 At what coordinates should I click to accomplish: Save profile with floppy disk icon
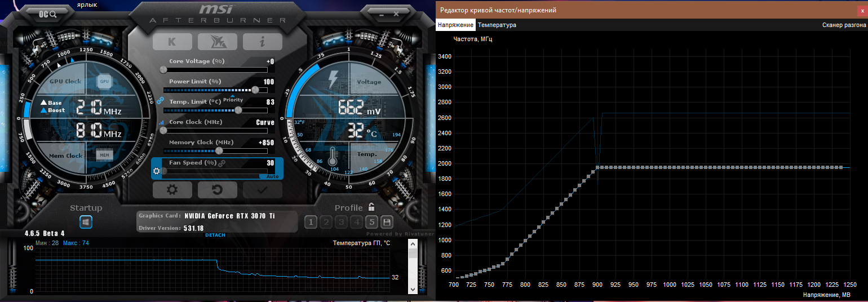[387, 222]
